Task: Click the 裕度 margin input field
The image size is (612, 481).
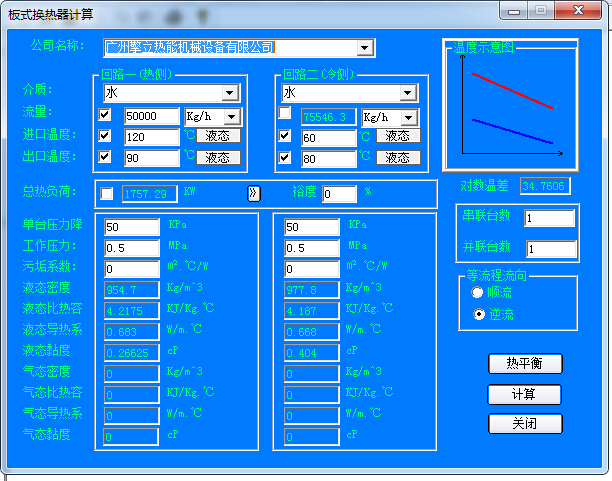Action: point(340,194)
